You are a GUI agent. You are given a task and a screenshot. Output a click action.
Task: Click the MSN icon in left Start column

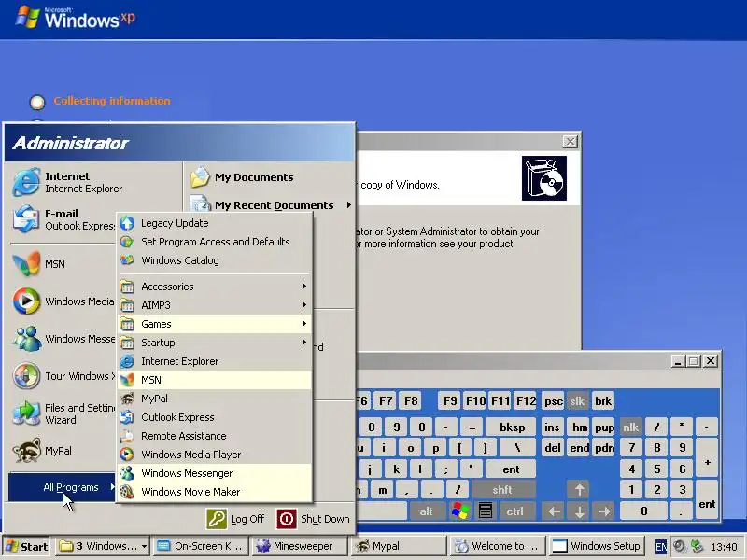coord(26,263)
